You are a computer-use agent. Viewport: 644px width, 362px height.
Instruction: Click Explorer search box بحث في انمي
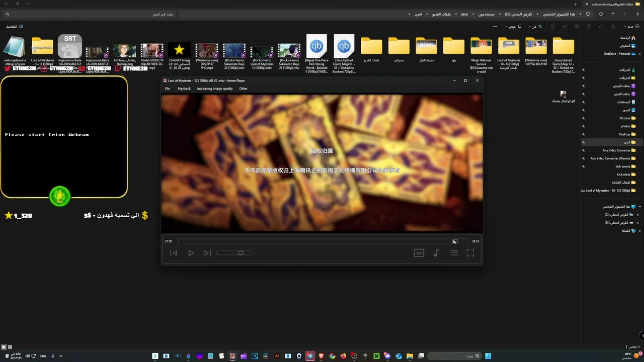pyautogui.click(x=91, y=14)
